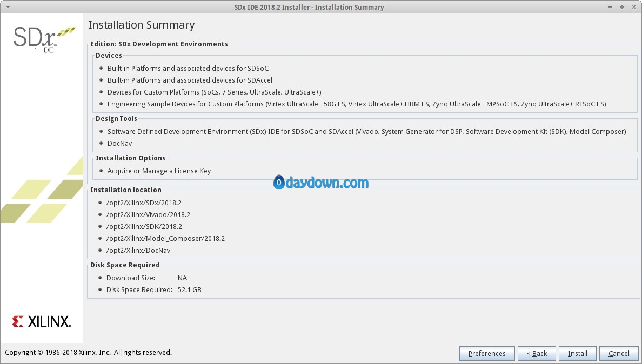Screen dimensions: 642x364
Task: Click 'Built-in Platforms and associated devices for SDSoC'
Action: [188, 68]
